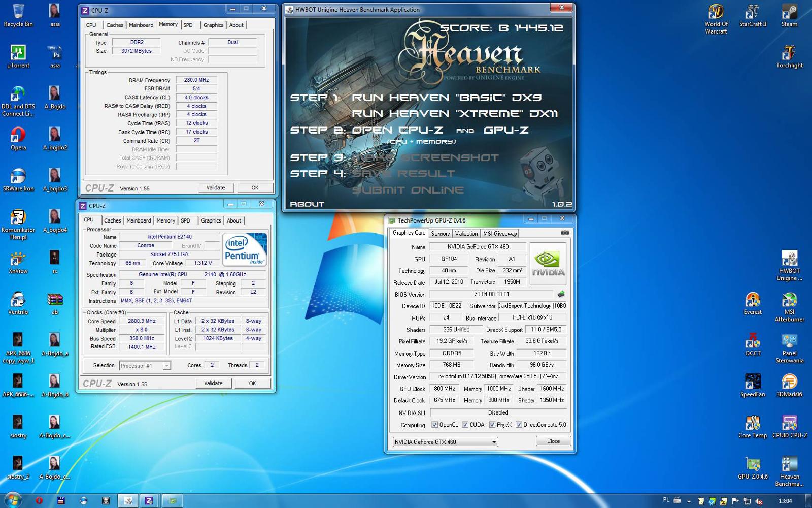Open the World Of Warcraft shortcut

716,18
